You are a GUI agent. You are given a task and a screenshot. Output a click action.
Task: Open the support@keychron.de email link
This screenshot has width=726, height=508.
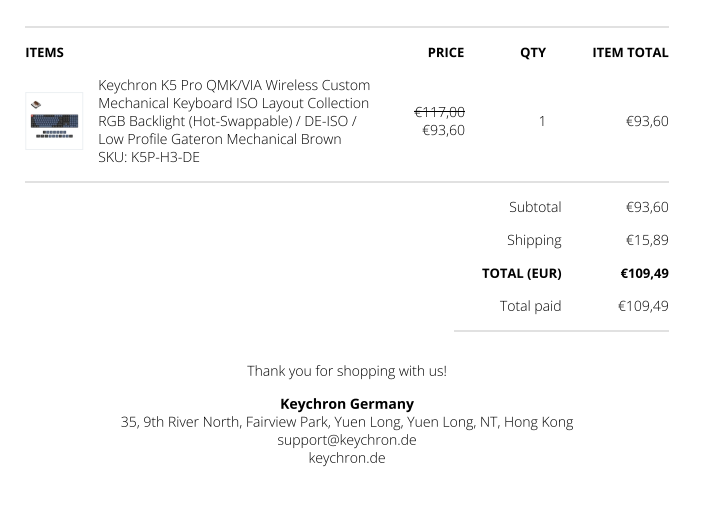click(x=347, y=440)
